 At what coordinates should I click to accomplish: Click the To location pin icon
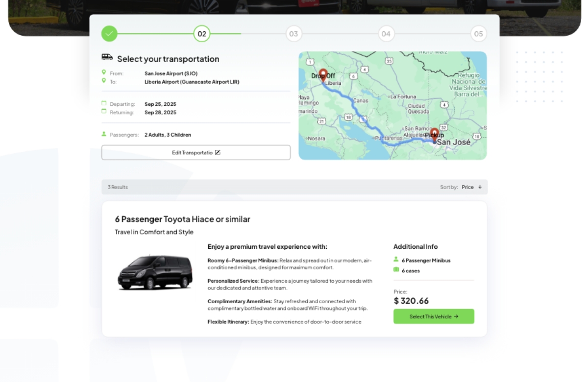click(104, 81)
